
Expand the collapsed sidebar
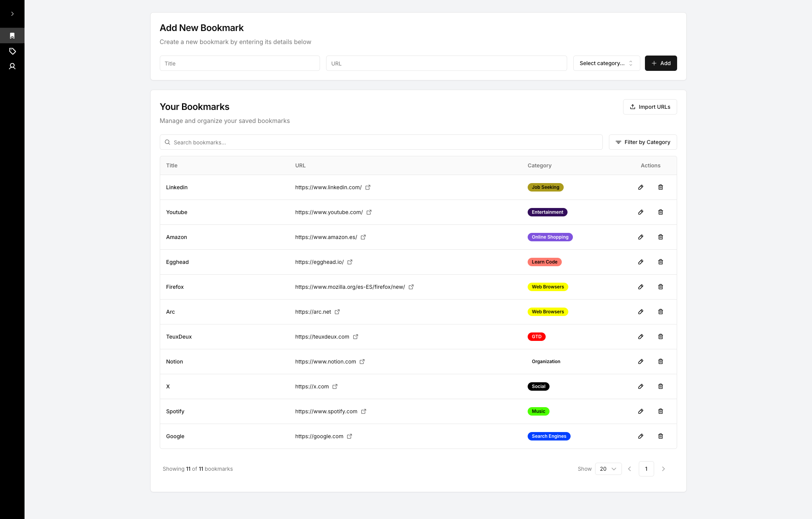pyautogui.click(x=12, y=13)
